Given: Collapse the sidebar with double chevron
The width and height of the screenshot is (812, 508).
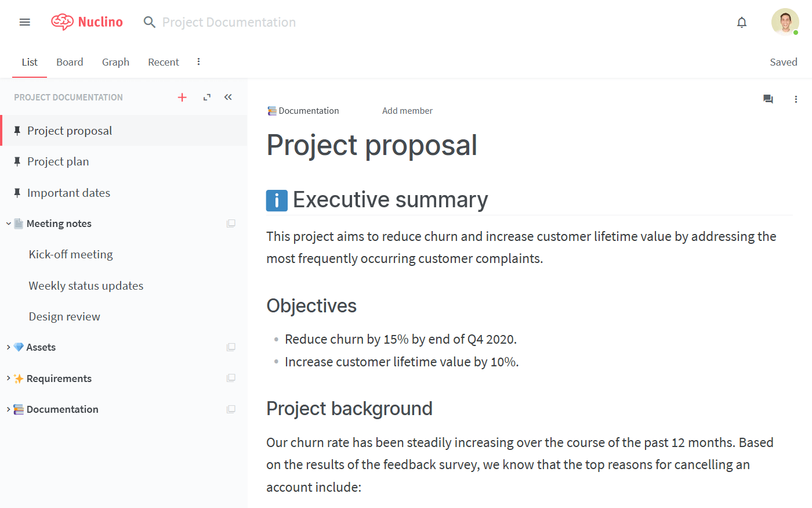Looking at the screenshot, I should [228, 98].
